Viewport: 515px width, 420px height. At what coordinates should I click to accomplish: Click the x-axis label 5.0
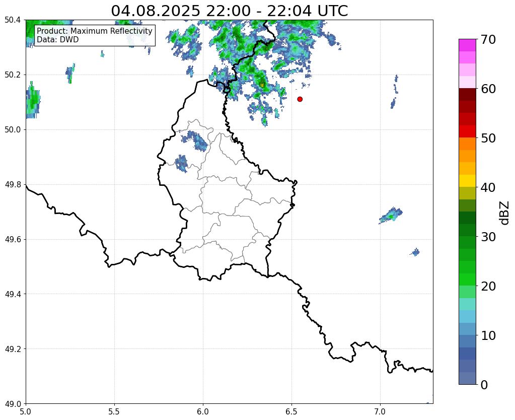pyautogui.click(x=26, y=412)
